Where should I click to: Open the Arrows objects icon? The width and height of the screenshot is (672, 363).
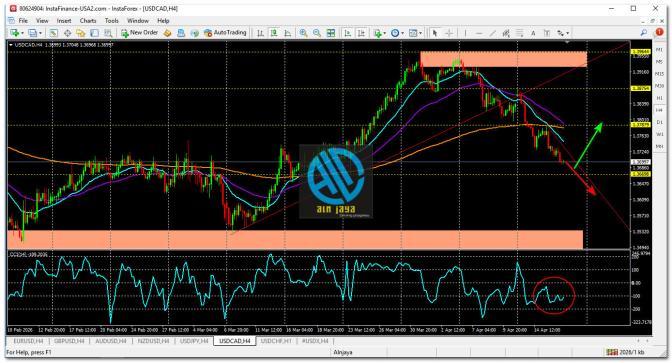pos(560,33)
